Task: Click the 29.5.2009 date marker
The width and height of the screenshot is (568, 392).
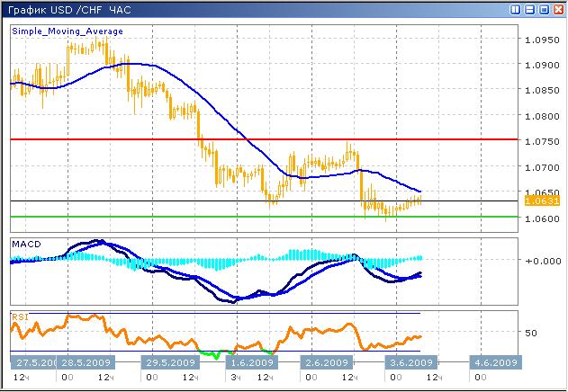Action: coord(171,362)
